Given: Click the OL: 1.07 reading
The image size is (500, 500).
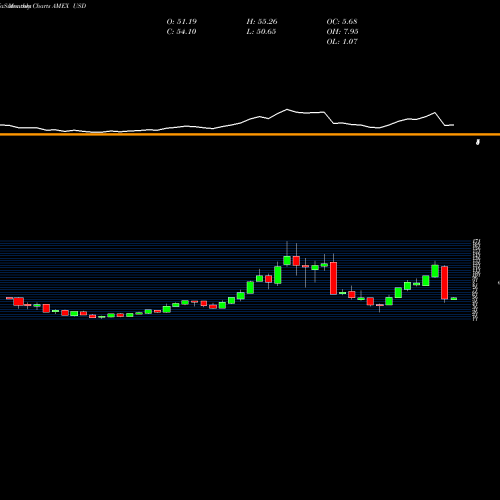Looking at the screenshot, I should [342, 41].
